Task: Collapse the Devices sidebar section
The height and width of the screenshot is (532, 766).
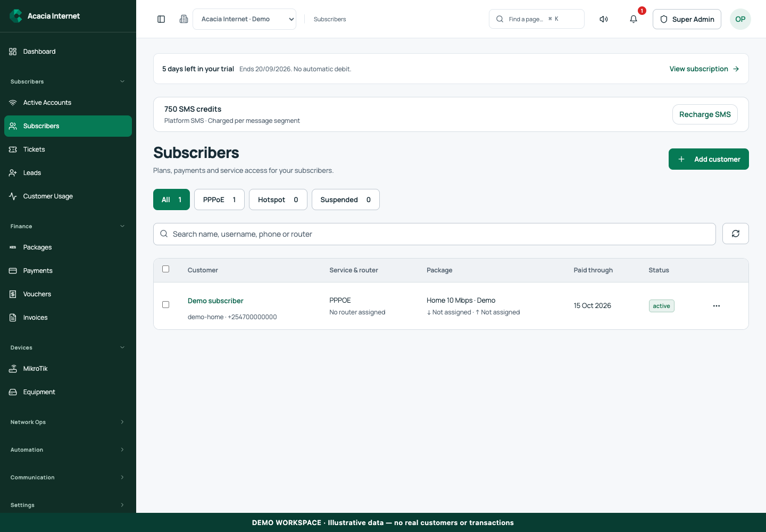Action: (68, 347)
